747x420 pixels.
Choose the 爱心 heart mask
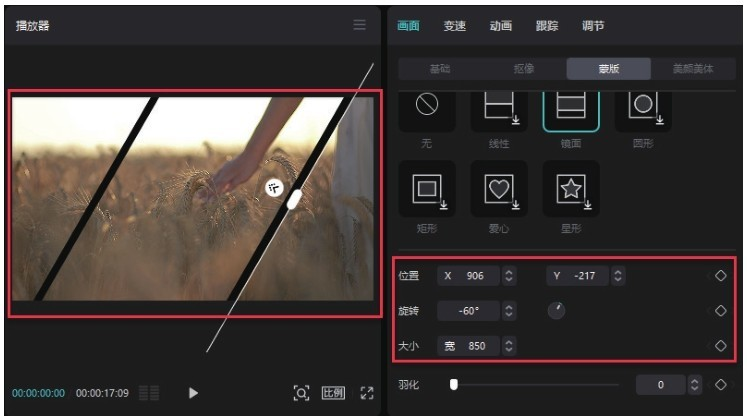tap(499, 189)
